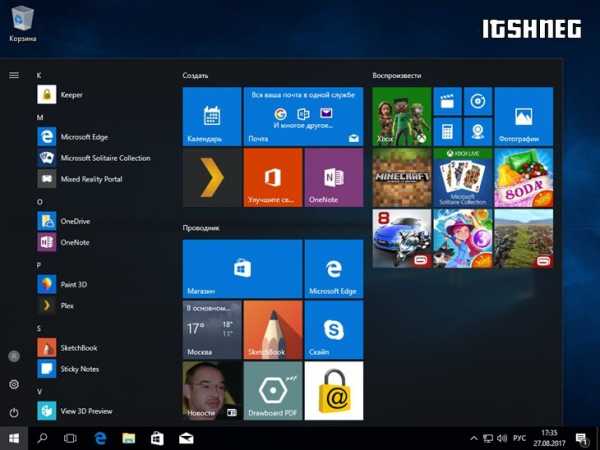
Task: Open Sticky Notes
Action: click(68, 369)
